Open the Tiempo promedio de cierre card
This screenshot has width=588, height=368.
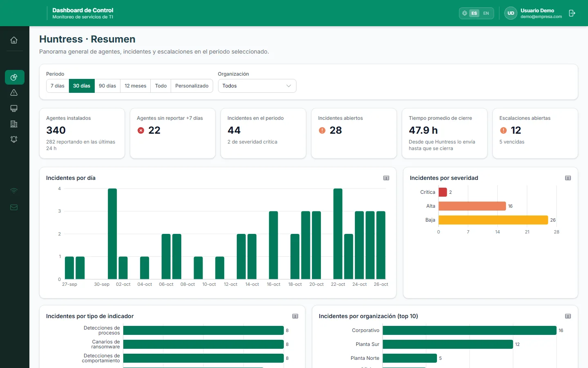tap(445, 133)
